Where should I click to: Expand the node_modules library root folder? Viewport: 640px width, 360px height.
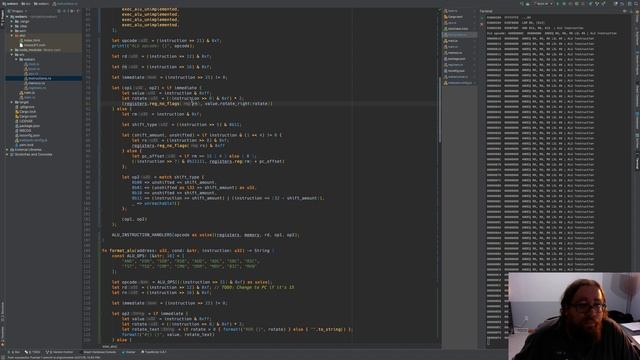[x=12, y=50]
